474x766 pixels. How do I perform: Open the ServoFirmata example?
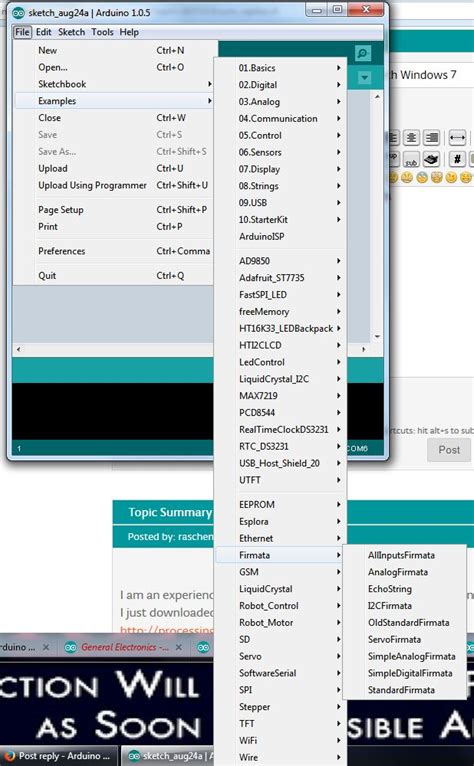404,639
